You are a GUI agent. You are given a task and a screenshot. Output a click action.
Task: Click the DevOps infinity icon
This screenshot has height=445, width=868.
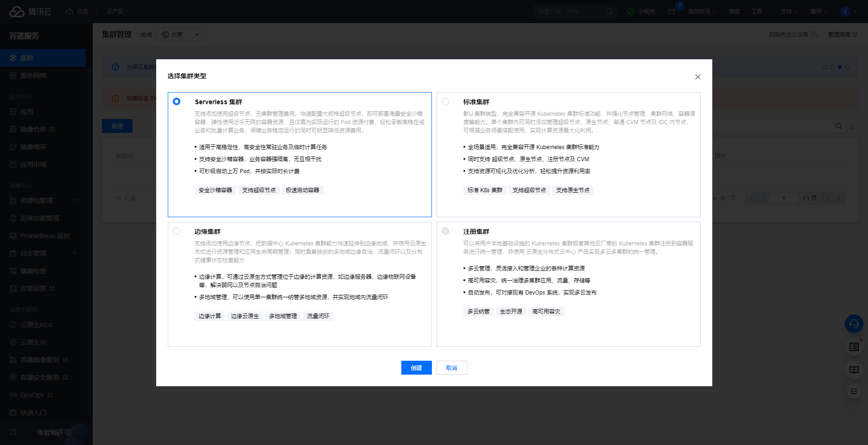pyautogui.click(x=13, y=395)
